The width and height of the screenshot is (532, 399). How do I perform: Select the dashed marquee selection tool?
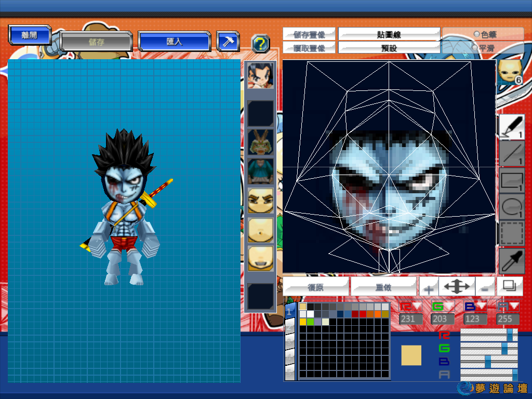512,233
